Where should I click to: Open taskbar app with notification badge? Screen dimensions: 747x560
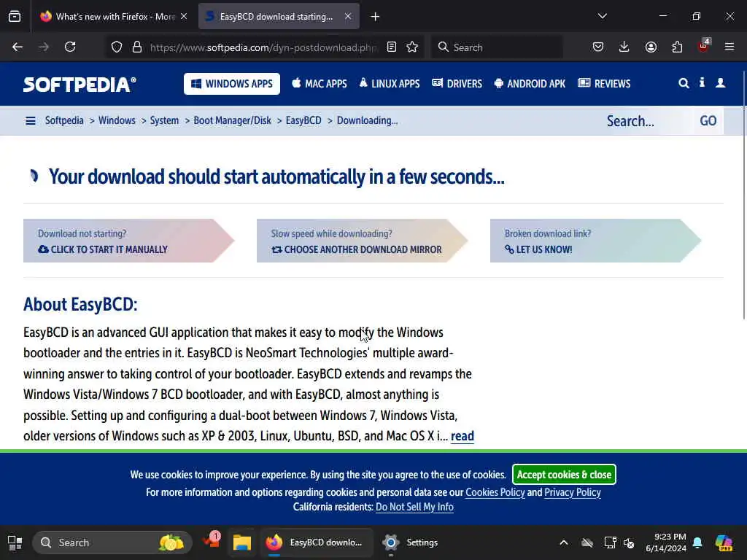pyautogui.click(x=211, y=542)
